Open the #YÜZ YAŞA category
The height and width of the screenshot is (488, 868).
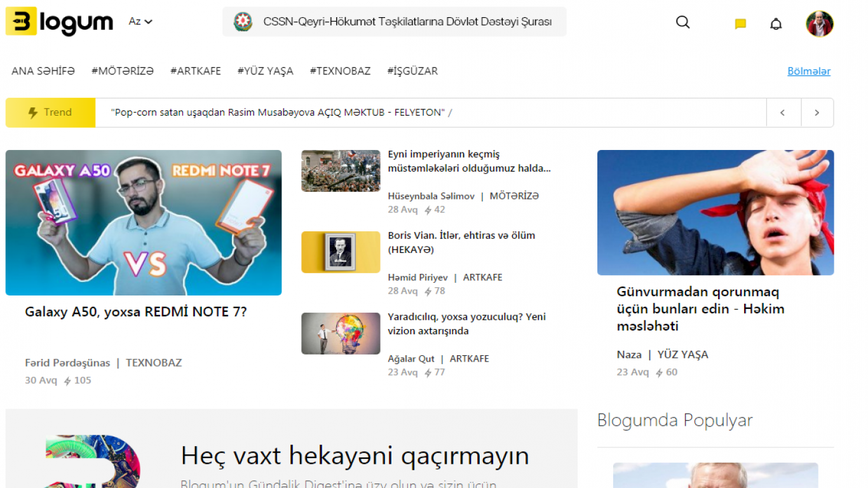[x=265, y=71]
